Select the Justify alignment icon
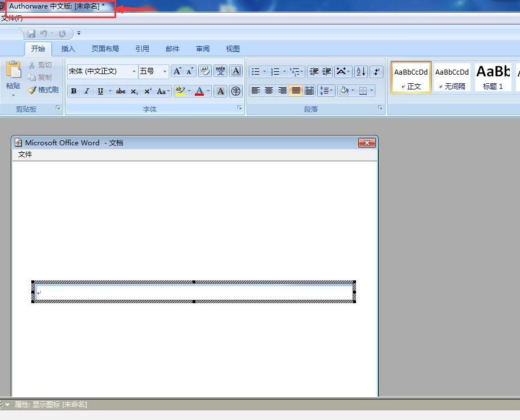The width and height of the screenshot is (520, 420). 296,91
